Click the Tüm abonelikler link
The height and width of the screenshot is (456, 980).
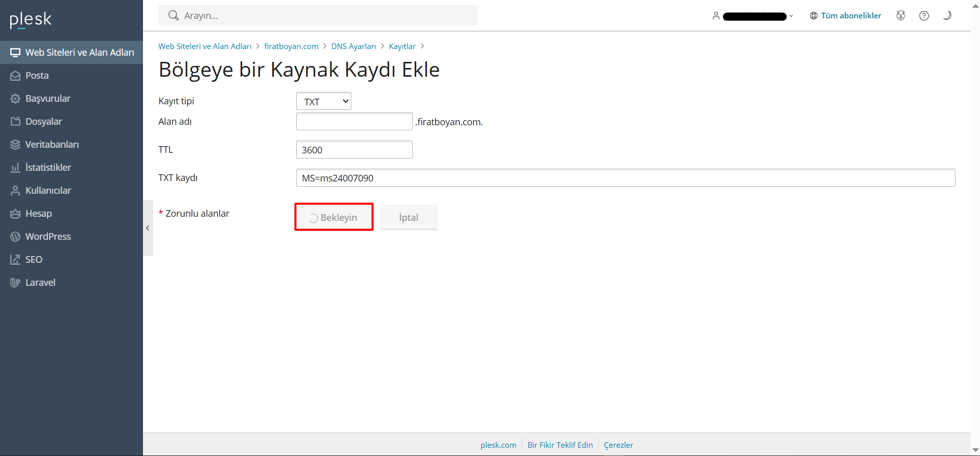[851, 16]
